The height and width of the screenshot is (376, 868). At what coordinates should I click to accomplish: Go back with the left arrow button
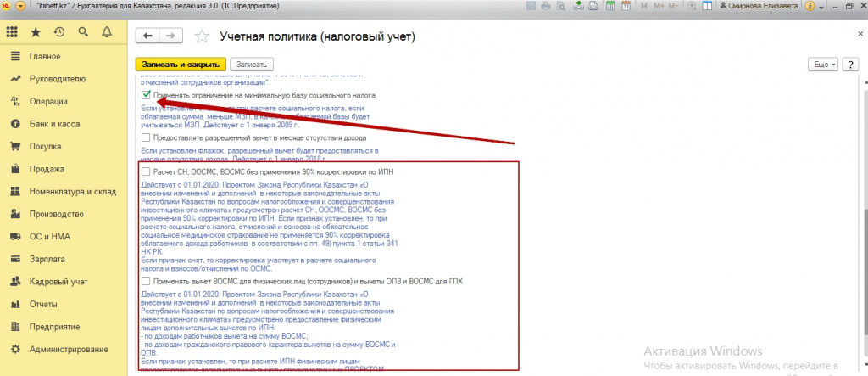tap(147, 36)
